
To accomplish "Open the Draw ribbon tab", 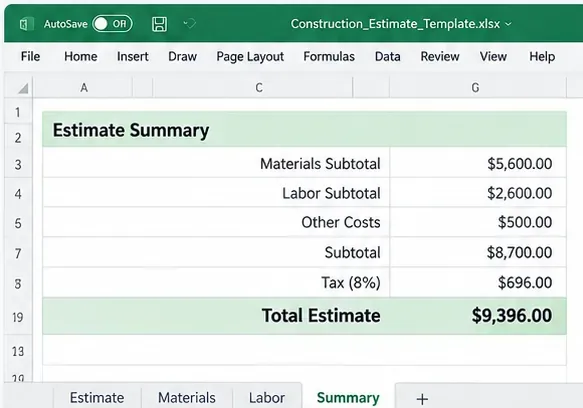I will [182, 57].
